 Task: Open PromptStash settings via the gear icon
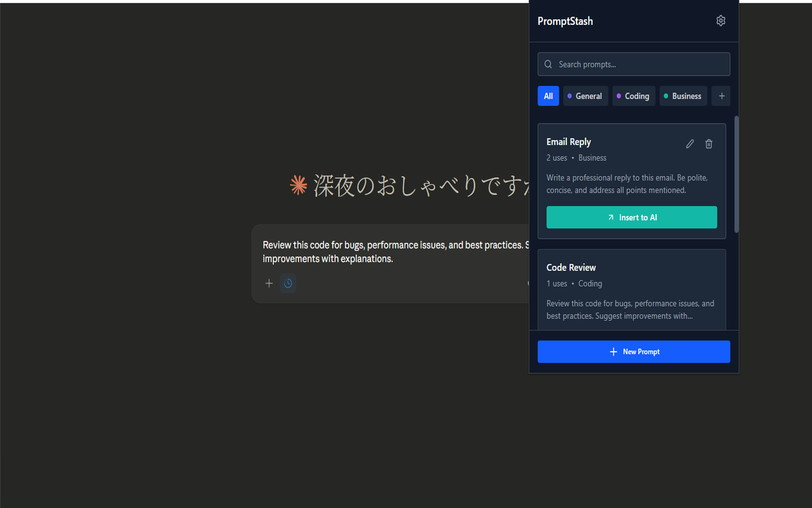[721, 20]
